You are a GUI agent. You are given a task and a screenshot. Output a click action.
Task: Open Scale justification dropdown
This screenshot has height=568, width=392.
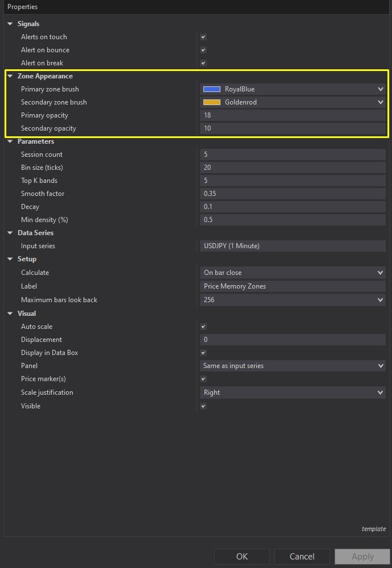[x=380, y=392]
